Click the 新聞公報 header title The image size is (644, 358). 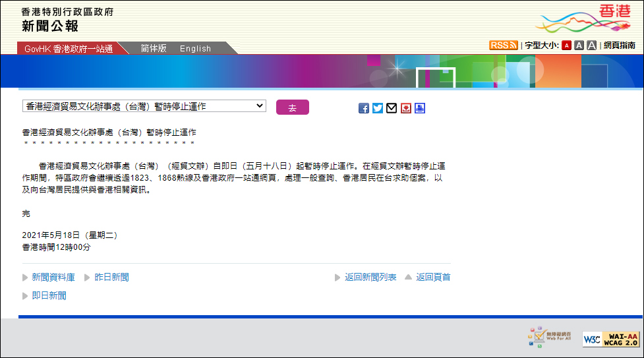point(49,26)
